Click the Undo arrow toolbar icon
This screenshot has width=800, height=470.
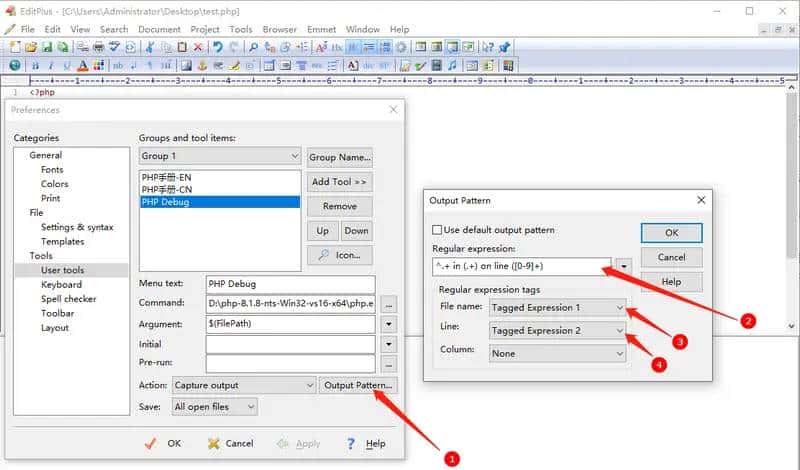[217, 47]
